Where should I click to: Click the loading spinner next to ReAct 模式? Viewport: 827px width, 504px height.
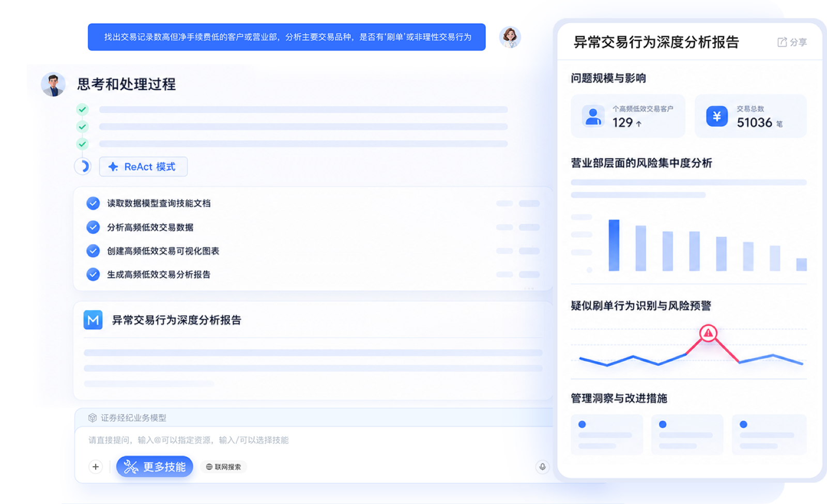[83, 166]
